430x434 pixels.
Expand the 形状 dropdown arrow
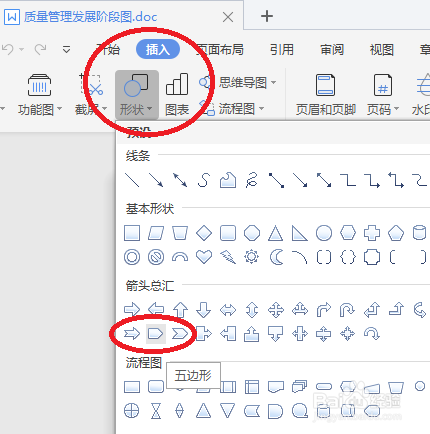(x=149, y=109)
